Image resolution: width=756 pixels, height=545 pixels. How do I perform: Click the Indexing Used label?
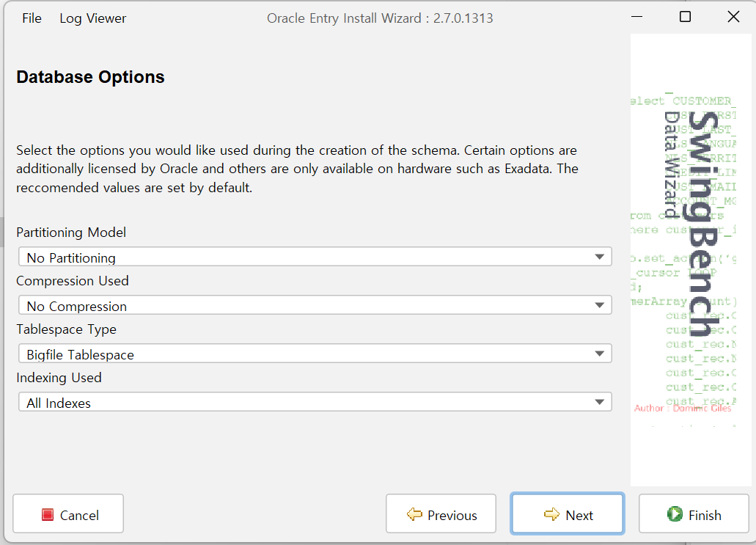coord(59,378)
